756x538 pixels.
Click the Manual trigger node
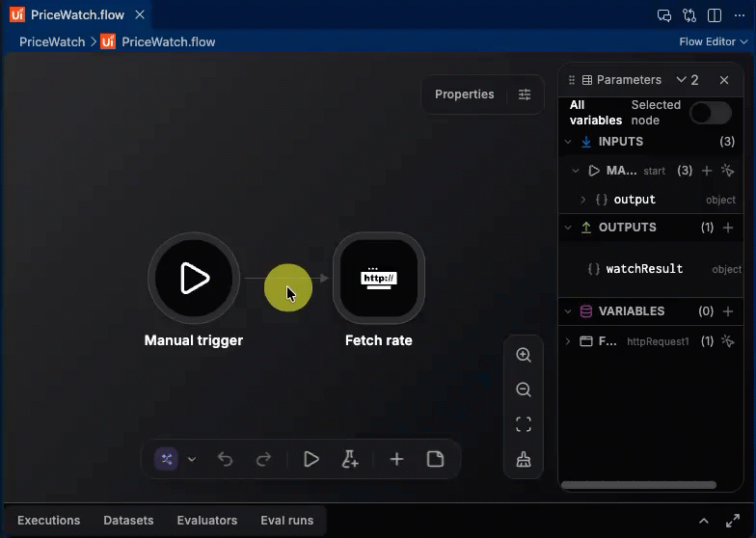(194, 278)
